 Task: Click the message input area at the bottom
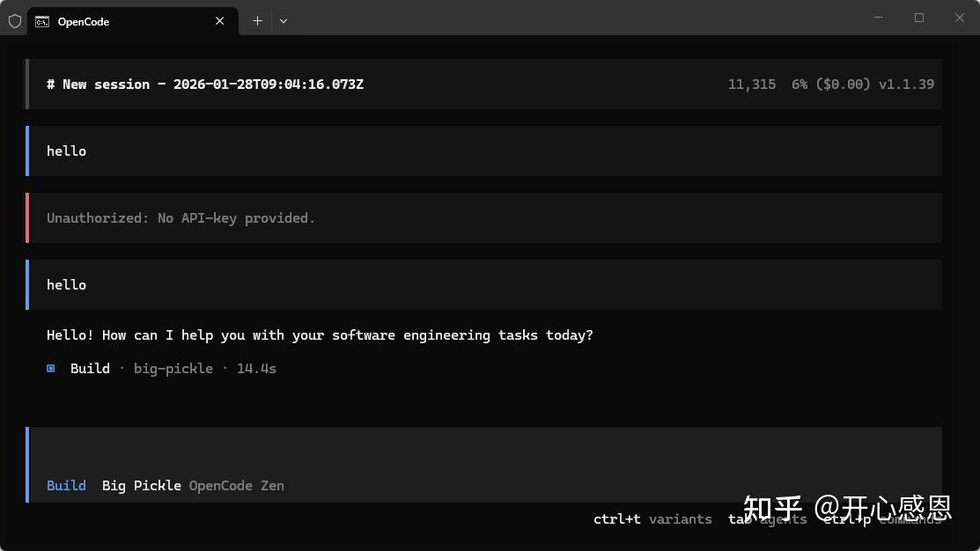[484, 453]
